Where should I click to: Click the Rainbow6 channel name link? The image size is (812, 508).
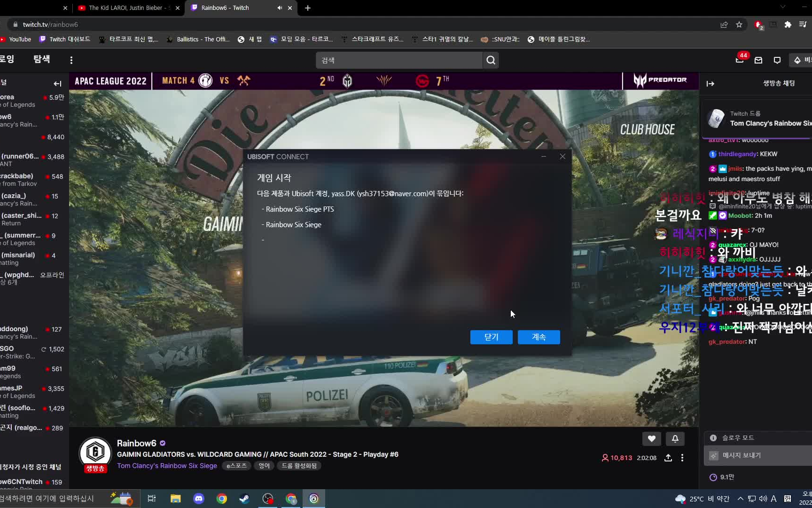point(136,443)
